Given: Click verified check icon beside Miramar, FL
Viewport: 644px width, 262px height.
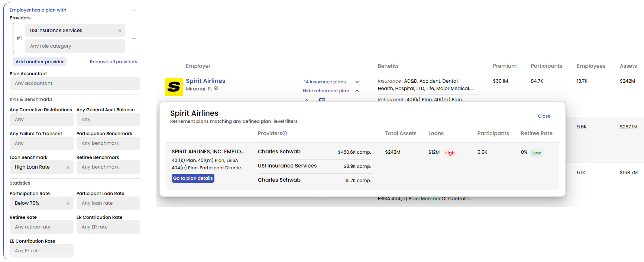Looking at the screenshot, I should point(216,89).
